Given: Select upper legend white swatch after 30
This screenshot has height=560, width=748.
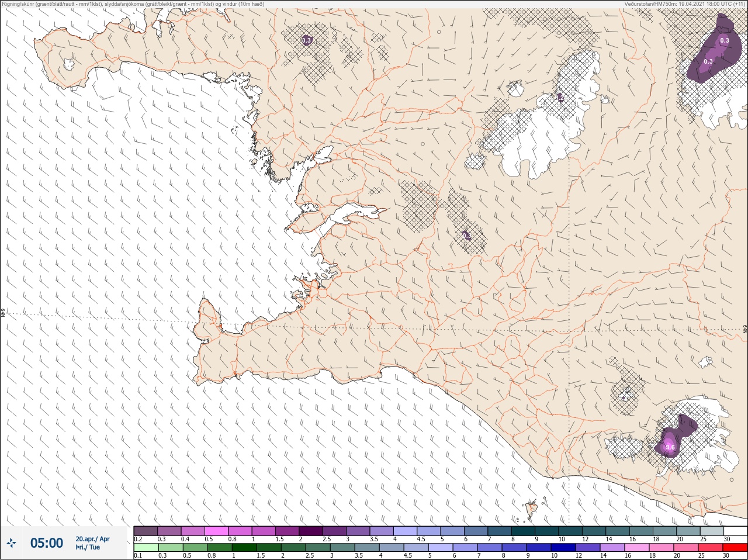Looking at the screenshot, I should (735, 531).
